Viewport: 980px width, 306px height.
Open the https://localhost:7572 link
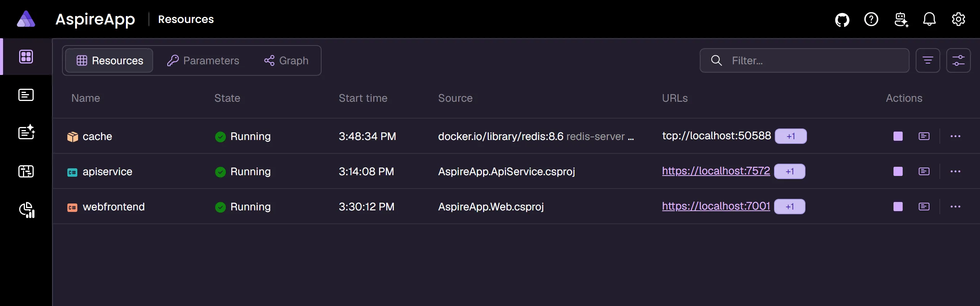[716, 171]
